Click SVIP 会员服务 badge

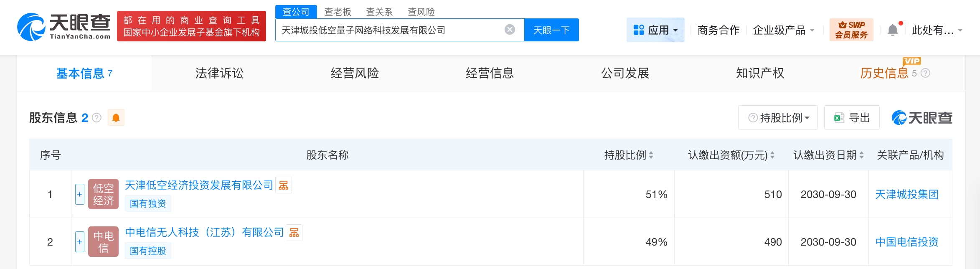(x=851, y=30)
